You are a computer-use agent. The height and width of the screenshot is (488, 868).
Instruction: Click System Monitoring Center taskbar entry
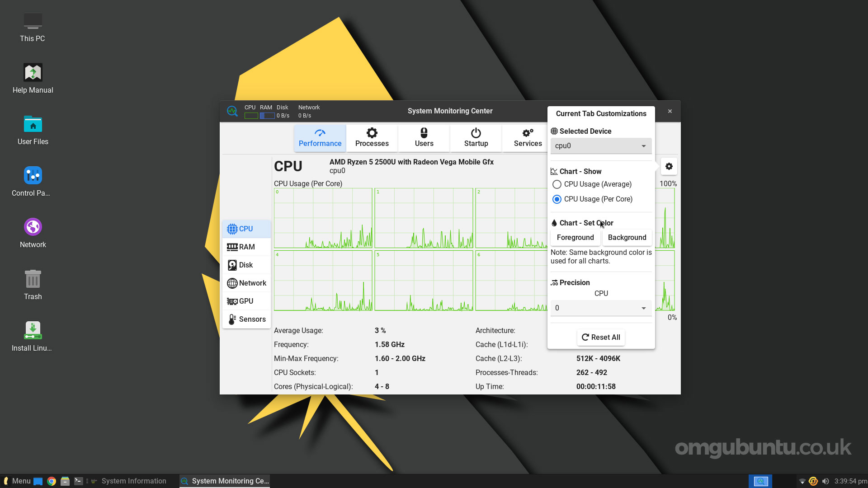point(225,481)
